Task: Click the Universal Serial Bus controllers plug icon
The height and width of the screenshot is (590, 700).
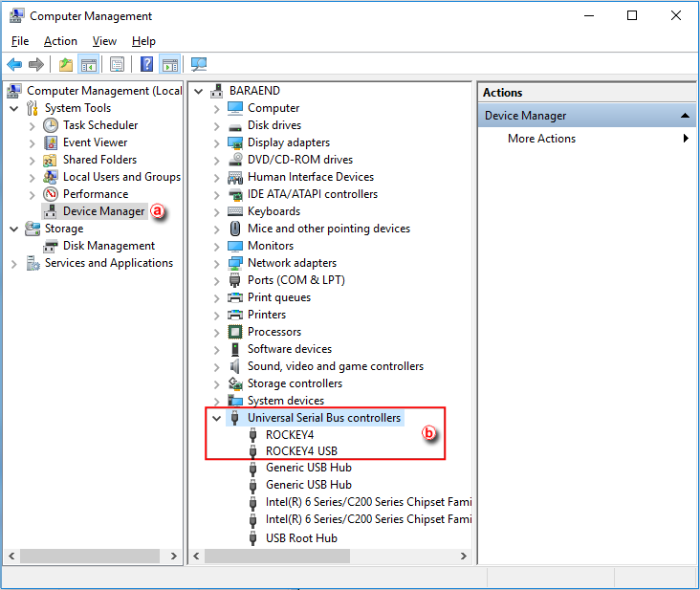Action: [x=235, y=418]
